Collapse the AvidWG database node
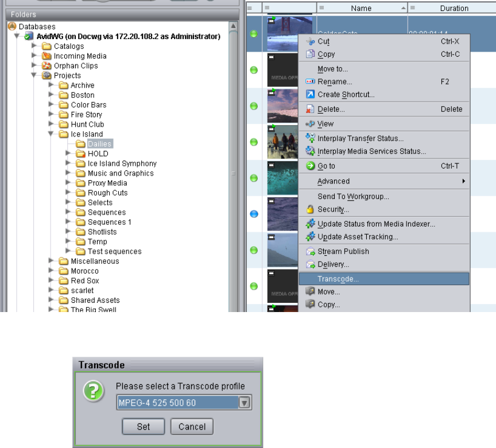The height and width of the screenshot is (448, 496). click(x=17, y=36)
